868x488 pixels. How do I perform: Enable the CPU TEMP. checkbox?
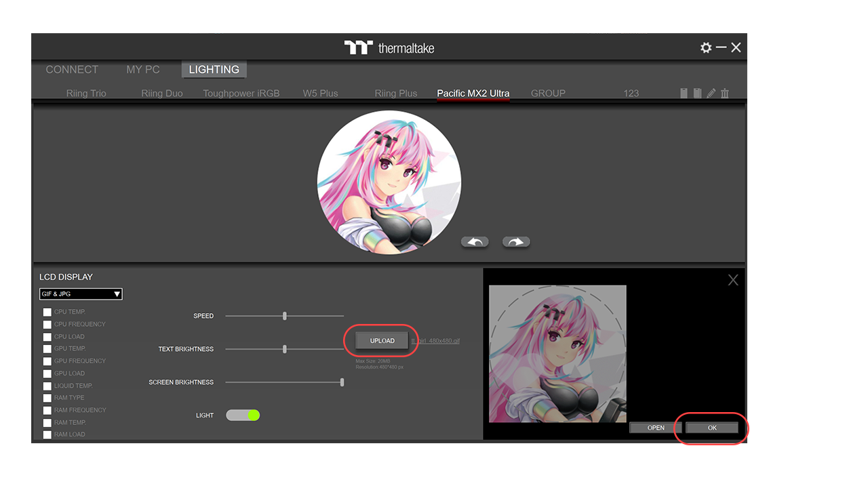coord(47,312)
